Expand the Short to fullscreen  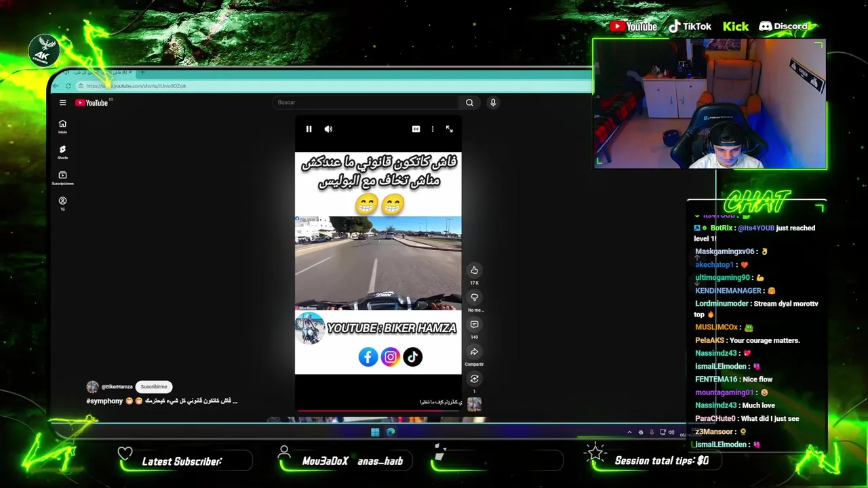449,129
